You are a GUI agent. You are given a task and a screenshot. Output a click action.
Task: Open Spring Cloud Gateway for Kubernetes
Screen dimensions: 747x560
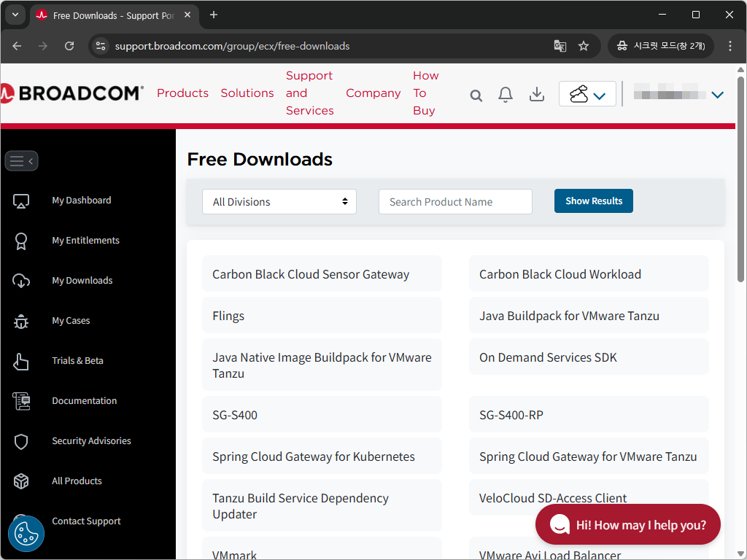[x=322, y=456]
